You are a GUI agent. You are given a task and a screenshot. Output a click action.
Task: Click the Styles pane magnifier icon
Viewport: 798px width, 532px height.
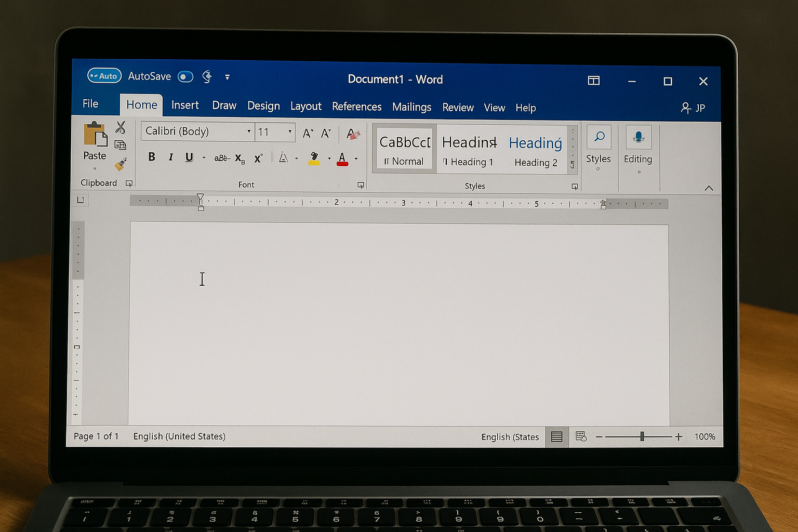pos(599,137)
